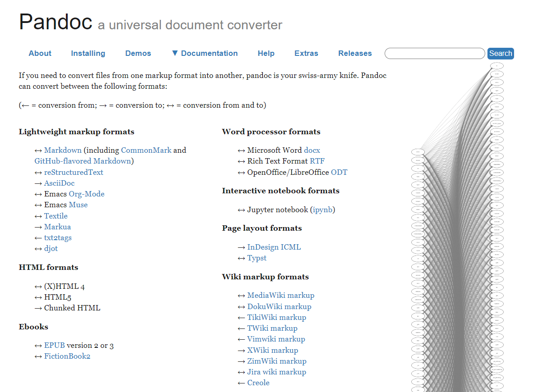Open the Help page
Image resolution: width=533 pixels, height=392 pixels.
(x=266, y=53)
